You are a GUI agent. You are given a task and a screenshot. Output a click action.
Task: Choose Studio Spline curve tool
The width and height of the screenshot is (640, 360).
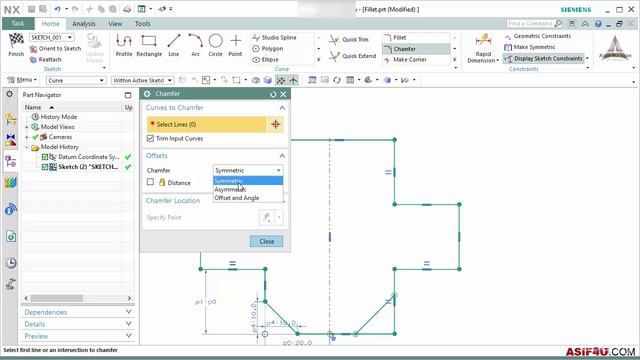[274, 38]
